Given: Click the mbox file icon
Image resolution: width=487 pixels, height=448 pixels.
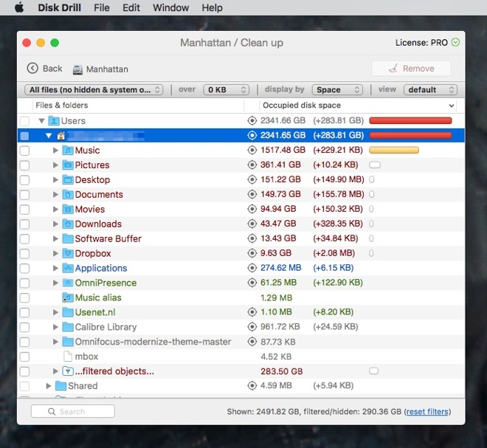Looking at the screenshot, I should coord(68,356).
